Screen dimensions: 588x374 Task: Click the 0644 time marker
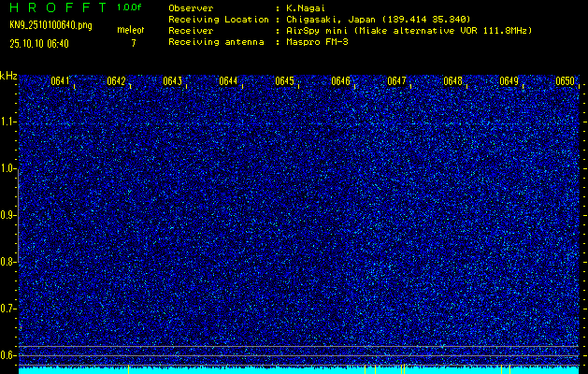(x=229, y=81)
